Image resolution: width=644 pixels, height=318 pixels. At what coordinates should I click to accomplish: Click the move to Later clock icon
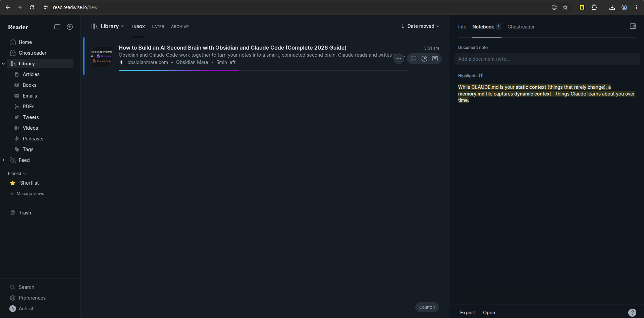point(424,59)
